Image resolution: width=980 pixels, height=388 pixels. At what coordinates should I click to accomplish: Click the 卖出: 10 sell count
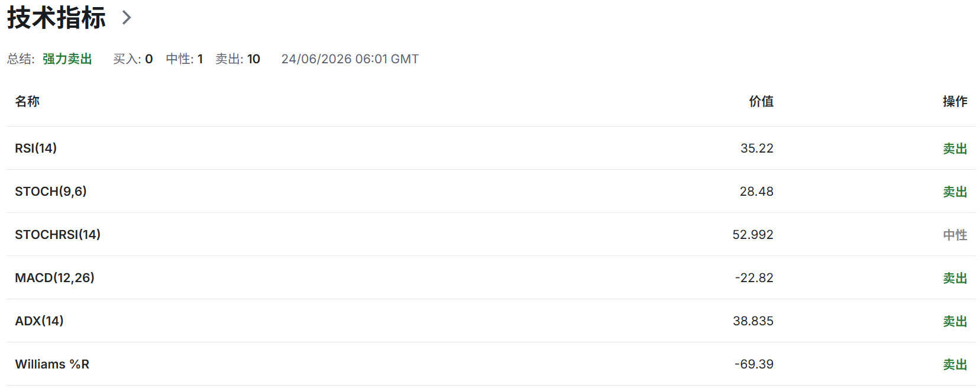point(238,59)
